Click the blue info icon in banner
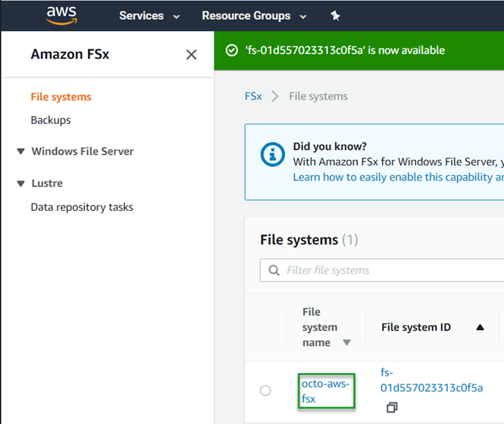This screenshot has height=424, width=504. click(273, 154)
